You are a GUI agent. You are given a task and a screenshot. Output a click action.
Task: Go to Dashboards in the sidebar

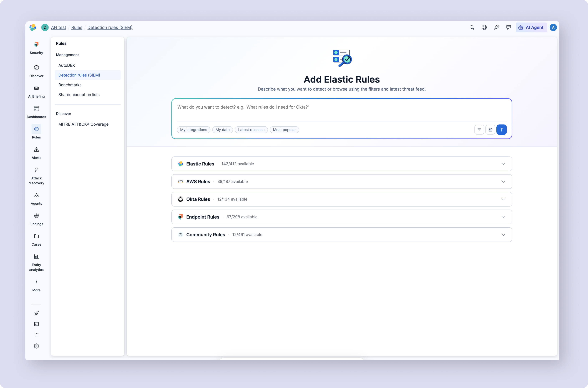(36, 112)
